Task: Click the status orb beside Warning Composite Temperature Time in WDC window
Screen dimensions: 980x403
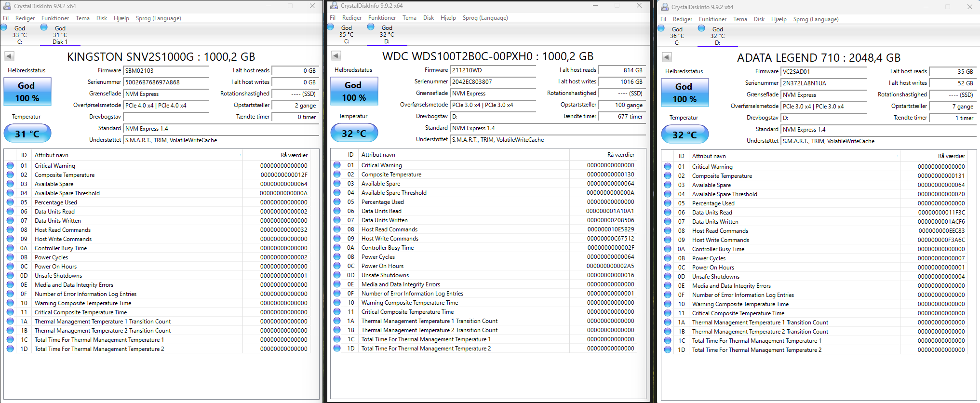Action: (x=337, y=302)
